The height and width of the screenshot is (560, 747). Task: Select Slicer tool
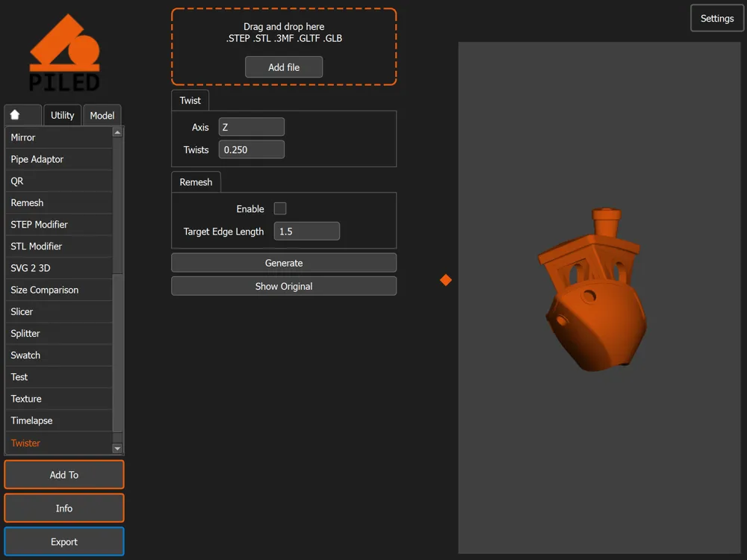tap(58, 311)
